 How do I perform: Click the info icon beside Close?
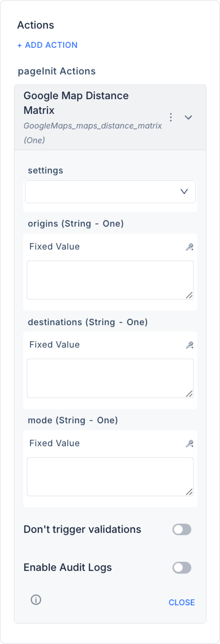[x=36, y=600]
